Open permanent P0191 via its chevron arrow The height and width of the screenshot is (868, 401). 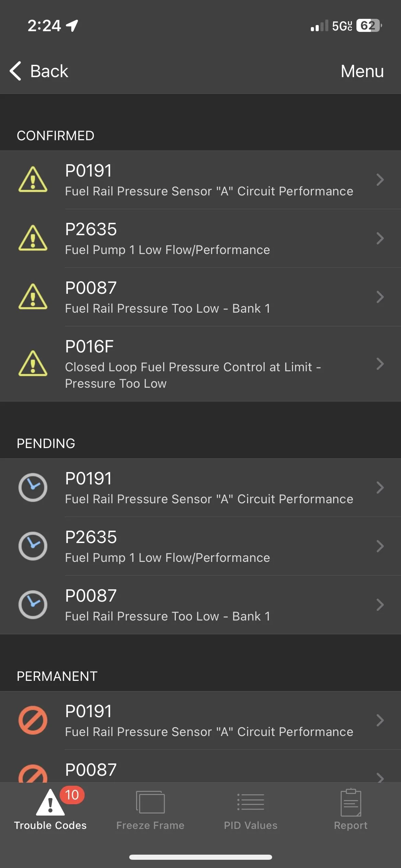coord(380,720)
